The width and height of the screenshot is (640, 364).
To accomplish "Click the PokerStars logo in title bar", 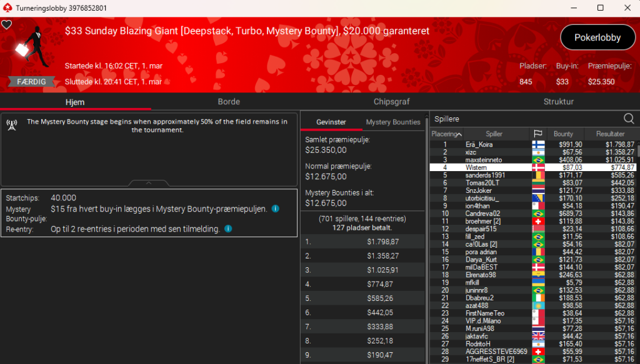I will 7,7.
